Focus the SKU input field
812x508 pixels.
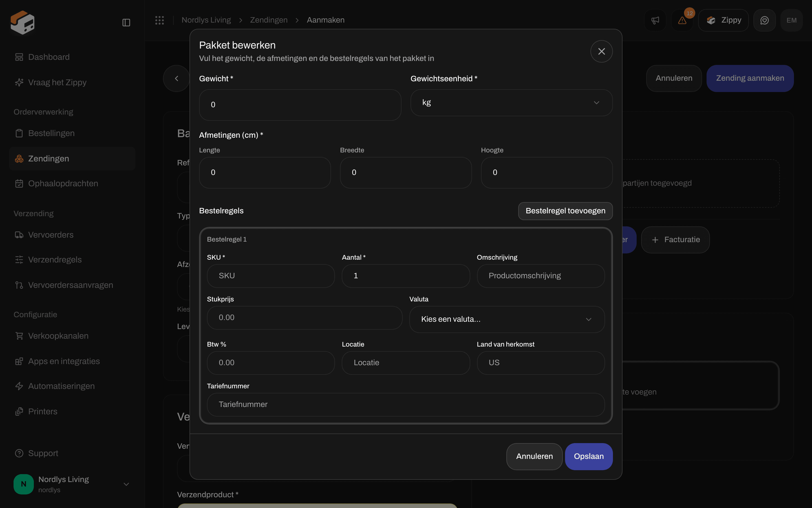[x=271, y=276]
